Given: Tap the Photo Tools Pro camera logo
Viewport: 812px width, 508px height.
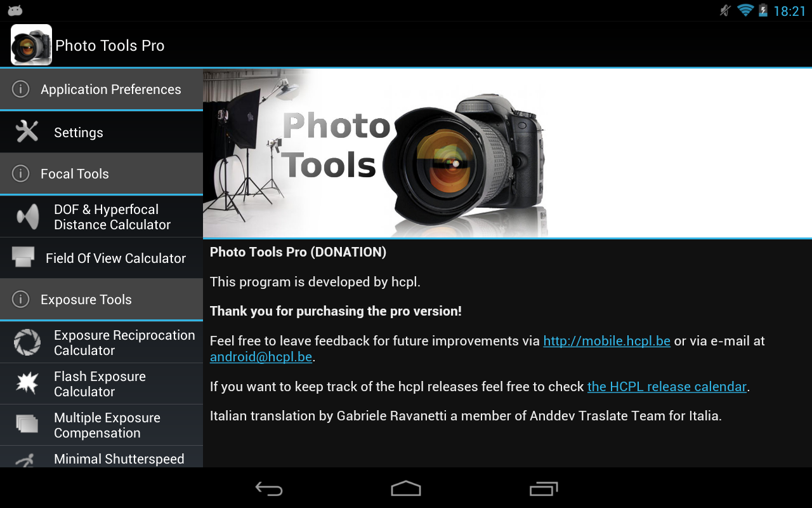Looking at the screenshot, I should coord(31,44).
